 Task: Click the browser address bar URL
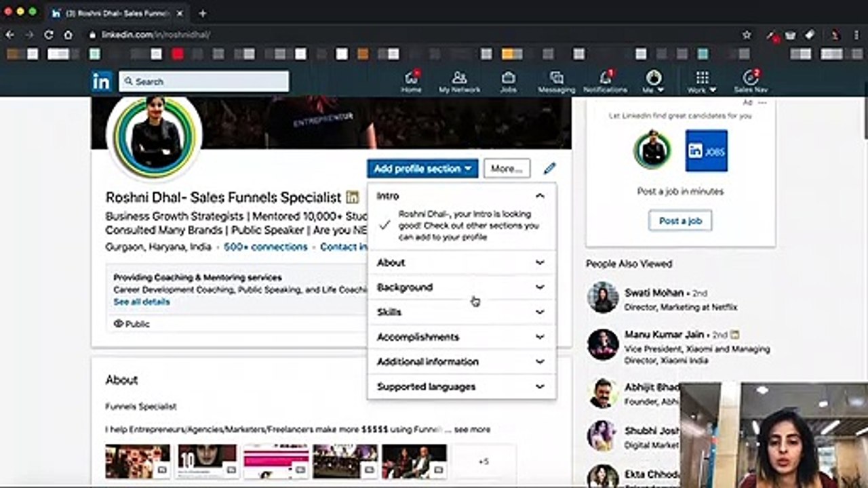pyautogui.click(x=156, y=35)
